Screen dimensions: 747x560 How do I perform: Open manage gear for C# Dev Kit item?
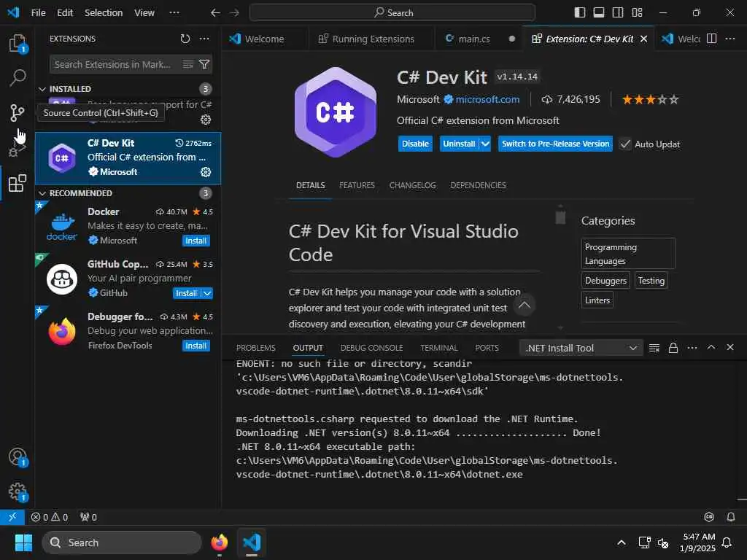[205, 172]
